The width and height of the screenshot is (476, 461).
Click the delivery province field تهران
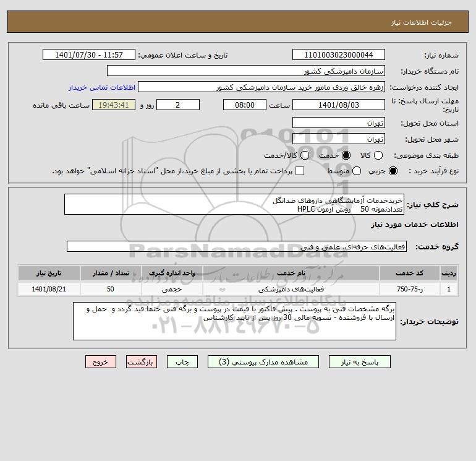coord(339,123)
